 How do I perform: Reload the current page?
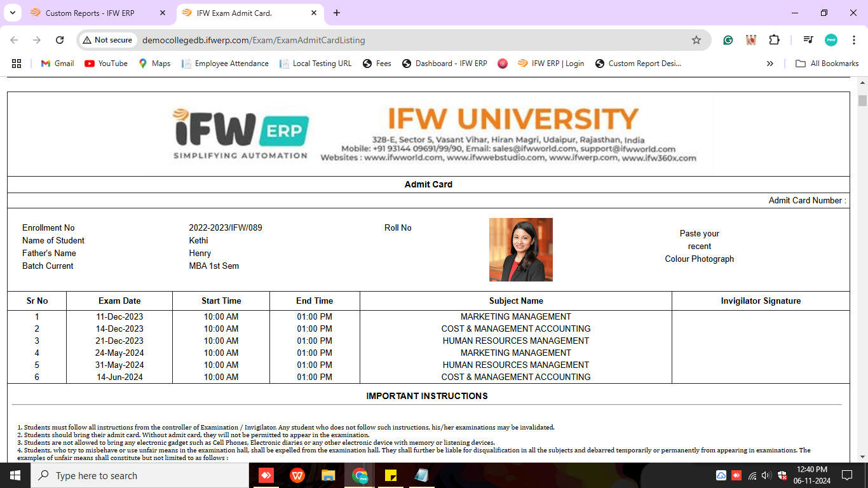(60, 40)
